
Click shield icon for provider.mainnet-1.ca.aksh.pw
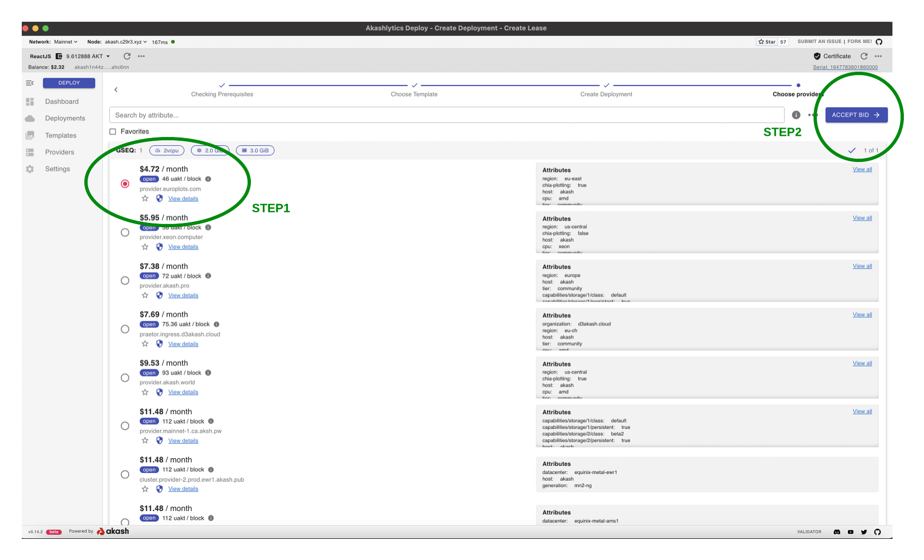coord(159,440)
